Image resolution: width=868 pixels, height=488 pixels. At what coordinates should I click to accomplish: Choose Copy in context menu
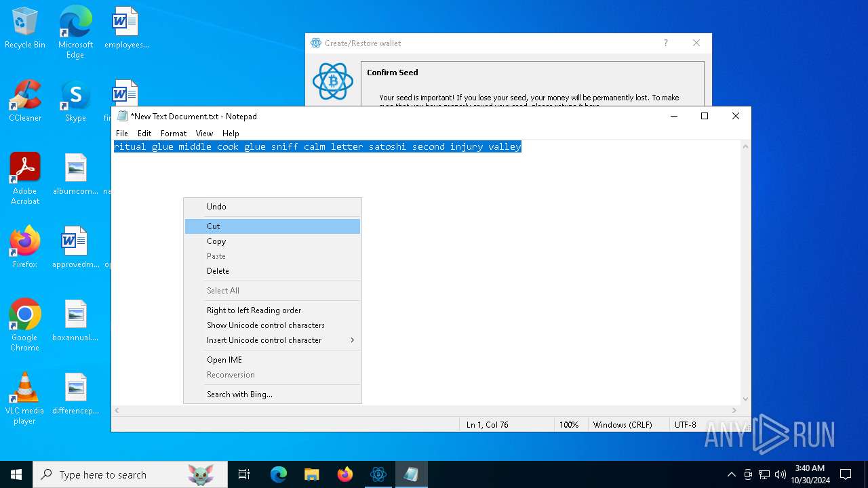click(273, 241)
